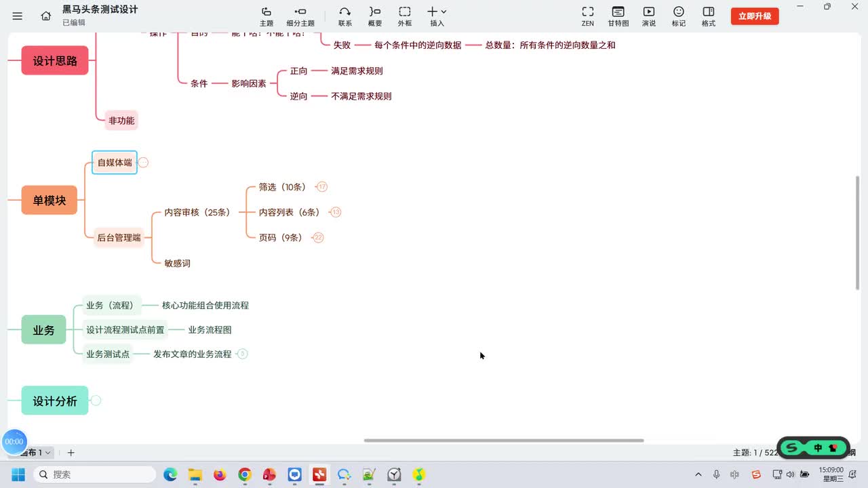Open the 标记 marker panel

[679, 16]
